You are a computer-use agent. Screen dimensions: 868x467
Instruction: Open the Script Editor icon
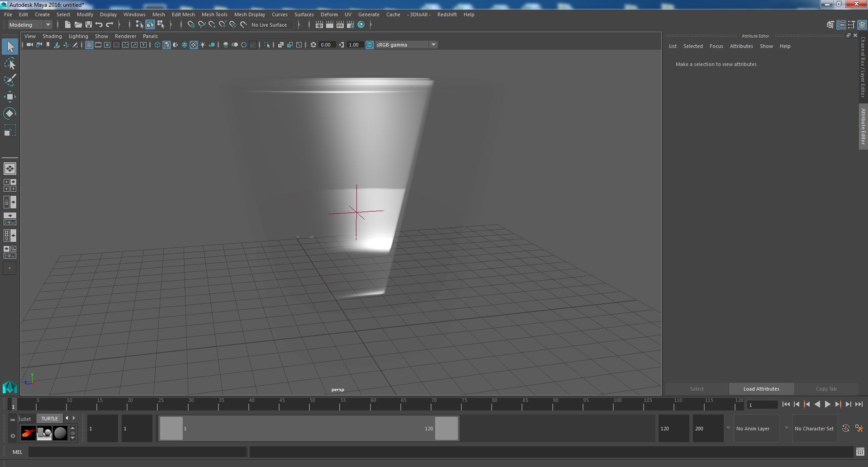tap(860, 452)
